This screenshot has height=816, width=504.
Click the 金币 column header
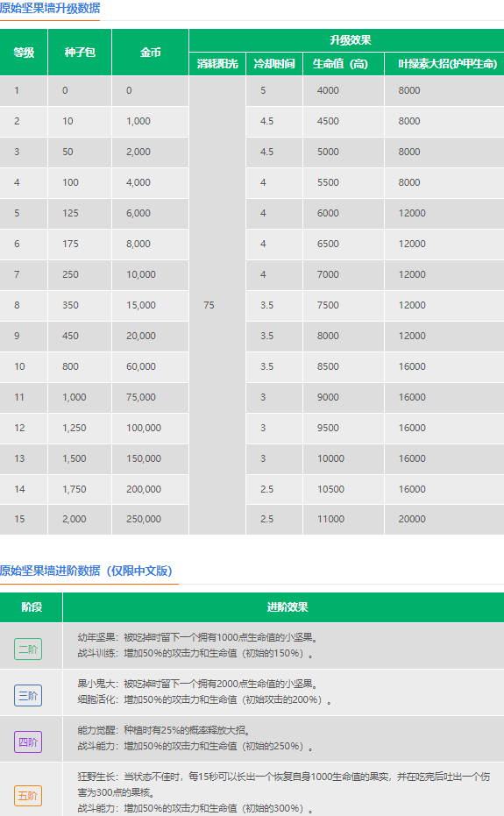pyautogui.click(x=151, y=52)
